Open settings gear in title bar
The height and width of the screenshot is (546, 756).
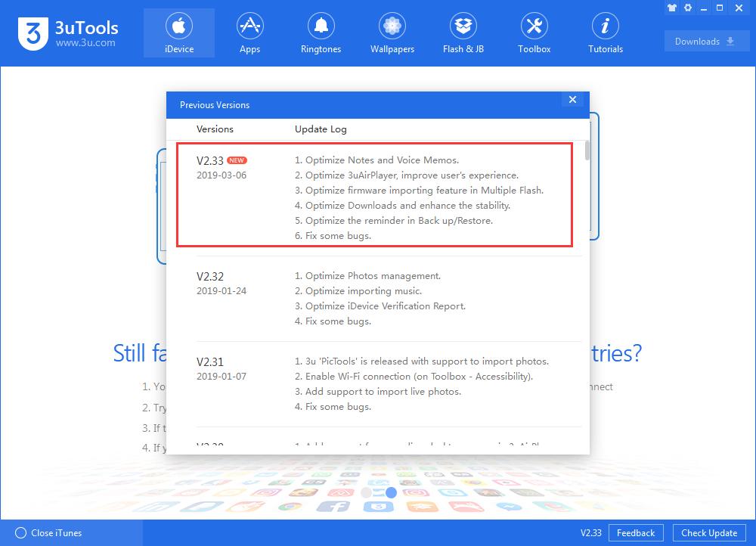tap(688, 8)
